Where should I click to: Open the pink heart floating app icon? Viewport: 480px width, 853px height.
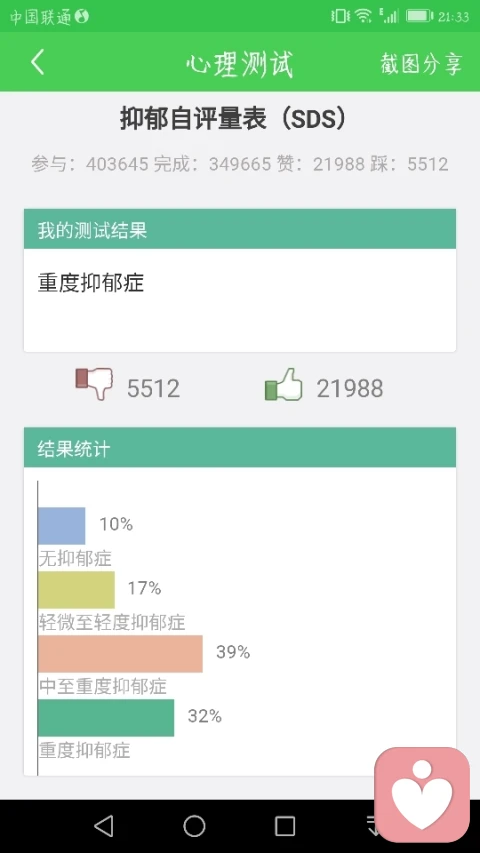point(422,795)
